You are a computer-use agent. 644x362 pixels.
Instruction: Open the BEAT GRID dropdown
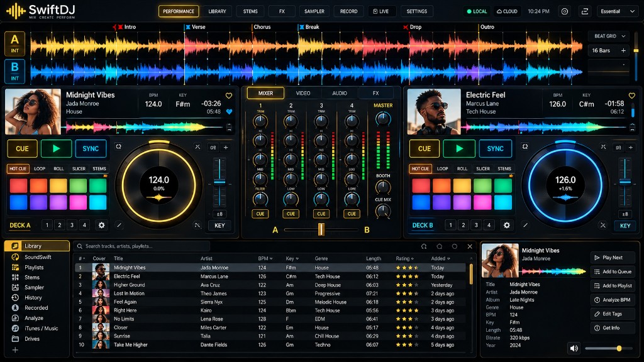[610, 36]
